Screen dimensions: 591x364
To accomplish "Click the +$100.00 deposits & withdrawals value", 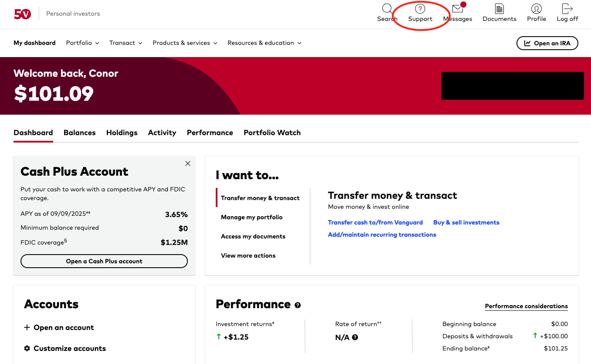I will coord(554,336).
